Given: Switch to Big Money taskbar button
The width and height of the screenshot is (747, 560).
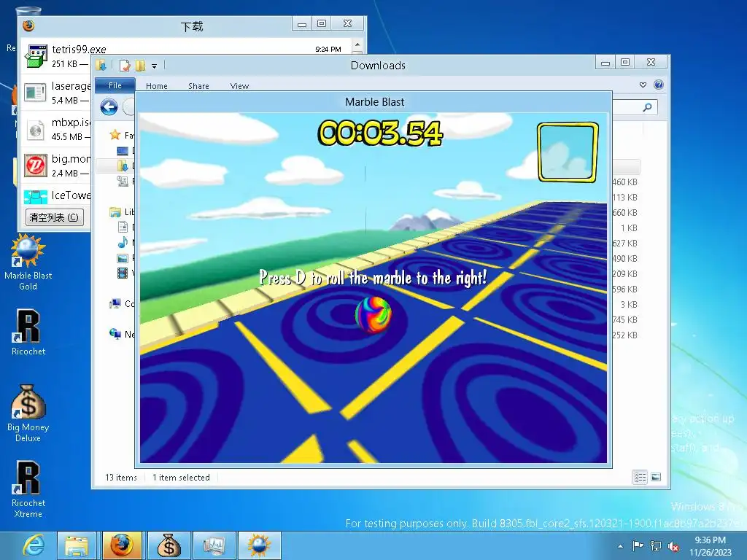Looking at the screenshot, I should click(168, 545).
